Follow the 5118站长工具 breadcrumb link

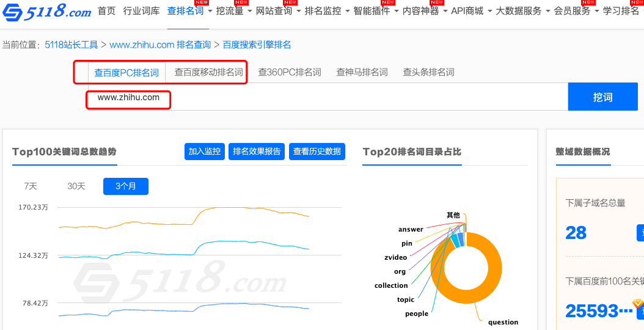point(71,45)
